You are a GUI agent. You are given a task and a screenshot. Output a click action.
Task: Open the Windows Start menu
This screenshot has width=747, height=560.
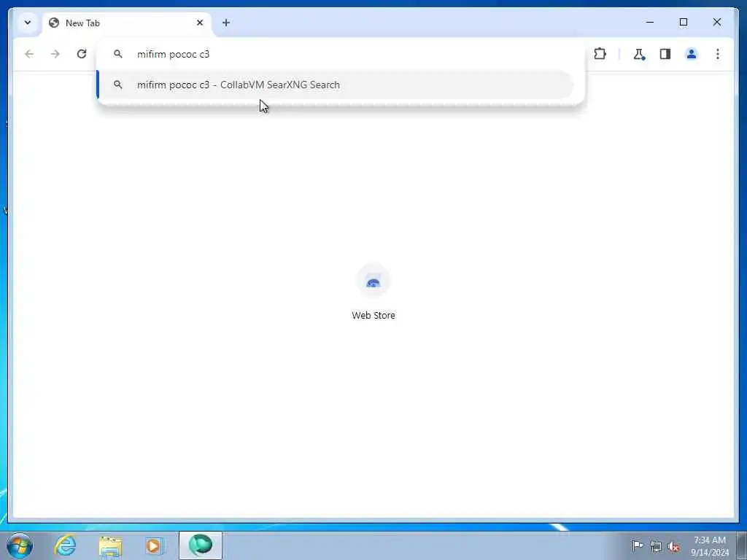[20, 545]
